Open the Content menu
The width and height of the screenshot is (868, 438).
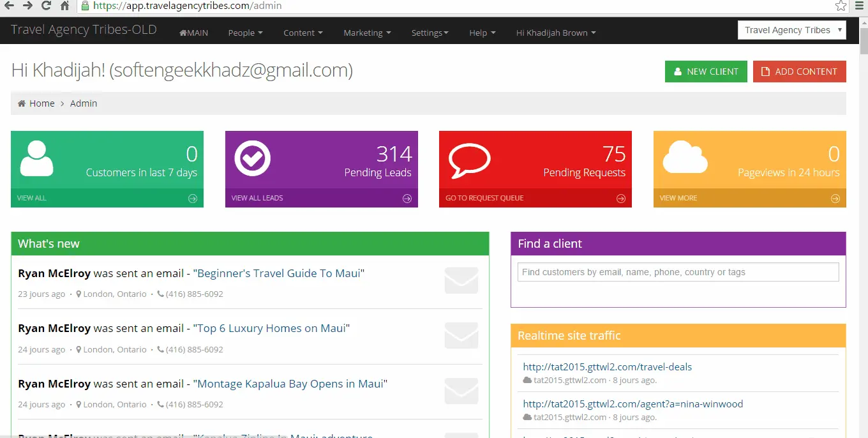pos(303,33)
